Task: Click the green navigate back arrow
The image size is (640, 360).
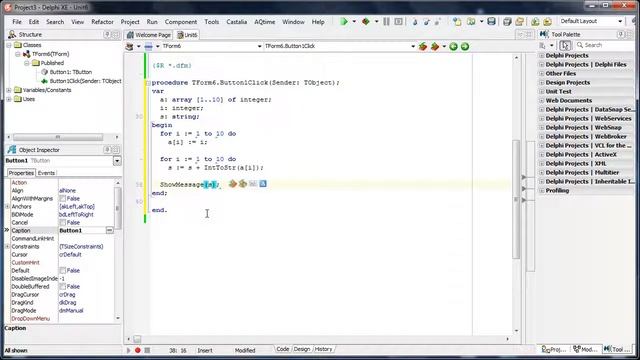Action: click(453, 47)
